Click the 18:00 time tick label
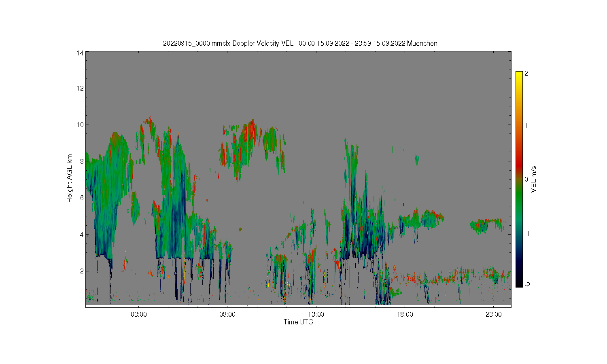 (405, 314)
